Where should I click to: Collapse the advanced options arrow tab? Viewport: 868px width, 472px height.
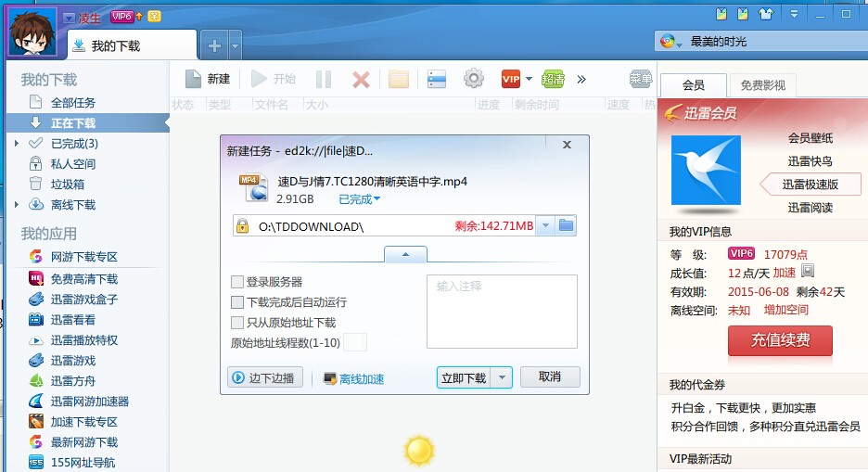click(405, 254)
